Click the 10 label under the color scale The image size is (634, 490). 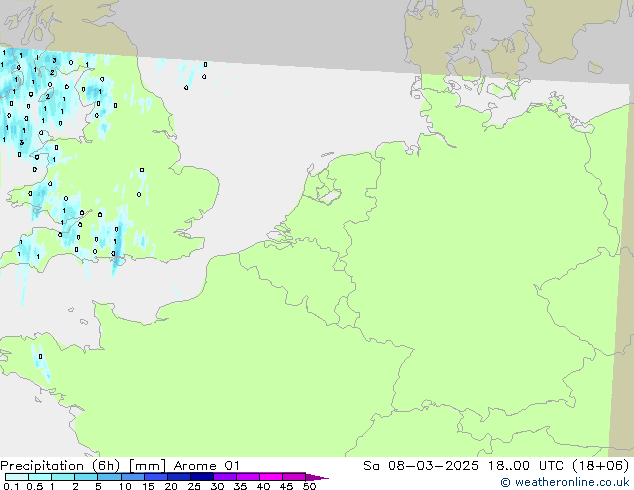point(124,487)
